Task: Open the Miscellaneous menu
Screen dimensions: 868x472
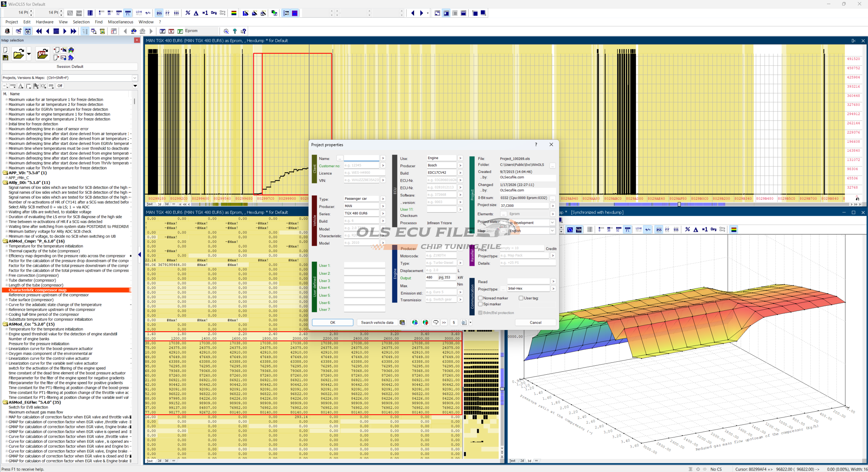Action: tap(120, 22)
